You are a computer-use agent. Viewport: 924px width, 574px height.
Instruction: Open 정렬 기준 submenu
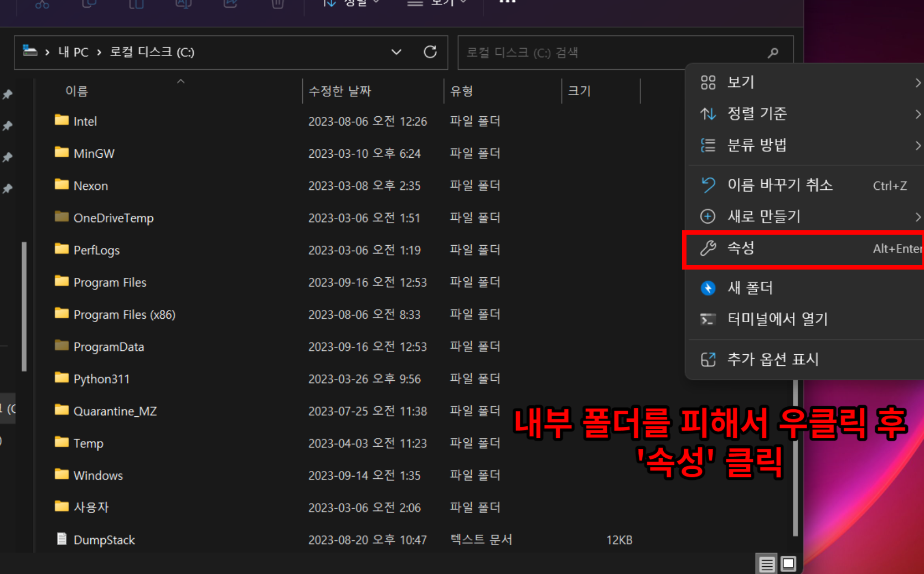[805, 113]
